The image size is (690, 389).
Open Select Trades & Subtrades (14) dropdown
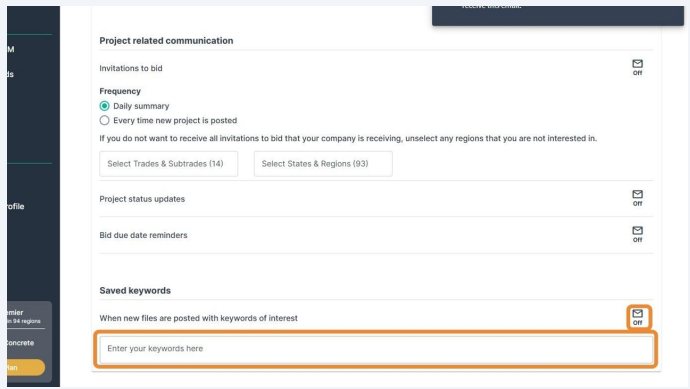[x=169, y=164]
